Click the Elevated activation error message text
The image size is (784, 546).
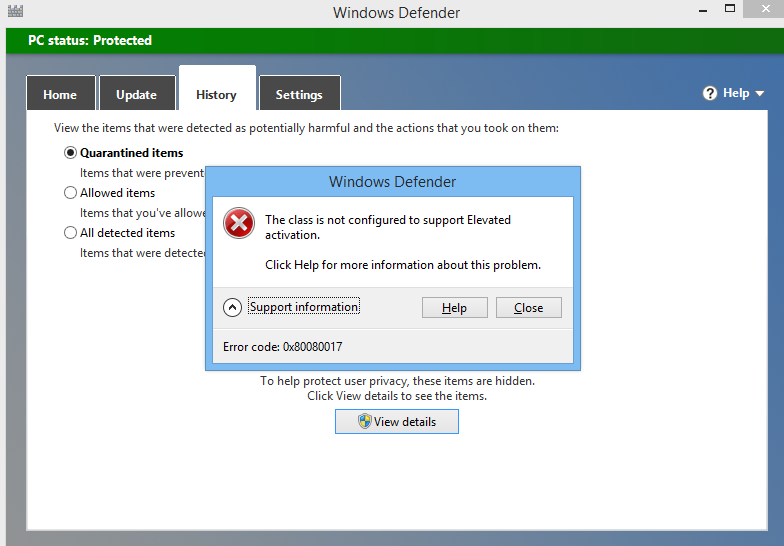coord(388,228)
